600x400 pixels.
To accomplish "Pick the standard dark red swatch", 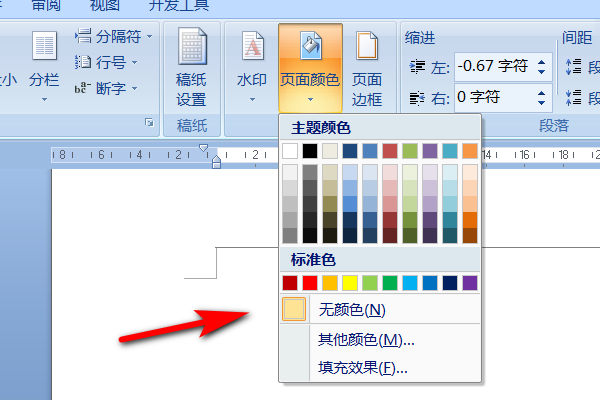I will [x=290, y=283].
